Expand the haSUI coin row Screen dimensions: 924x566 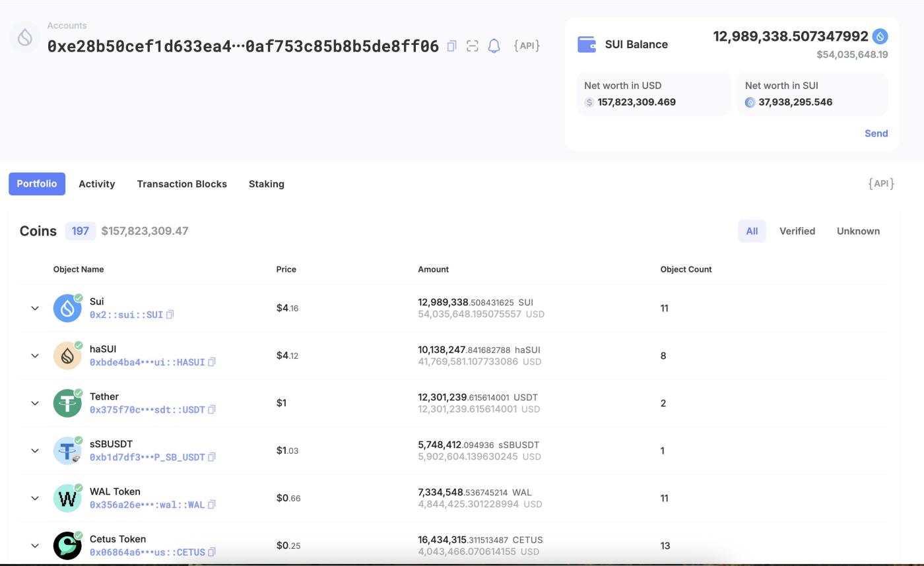pos(35,356)
